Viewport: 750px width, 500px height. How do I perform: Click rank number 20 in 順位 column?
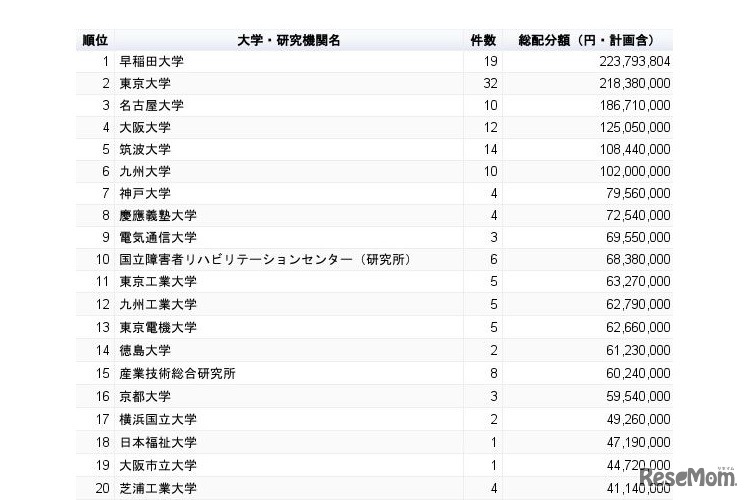pos(102,488)
